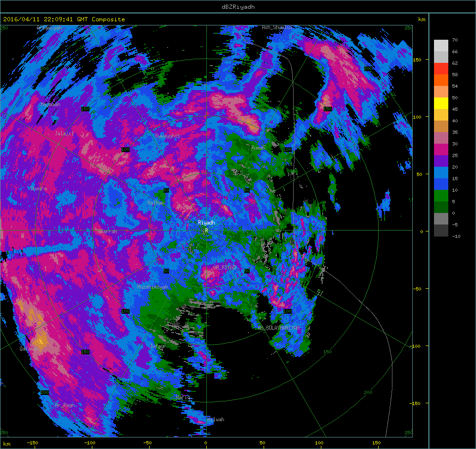The image size is (476, 449).
Task: Click the Riyadh radar site label
Action: [206, 223]
